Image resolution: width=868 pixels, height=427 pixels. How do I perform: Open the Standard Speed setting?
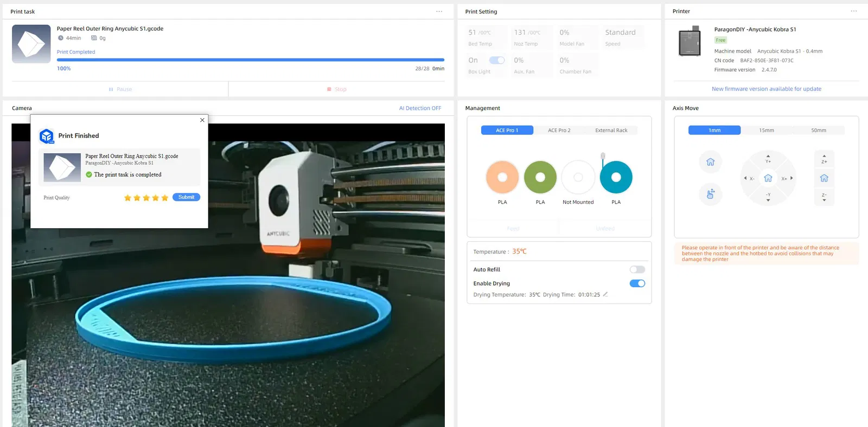[623, 37]
